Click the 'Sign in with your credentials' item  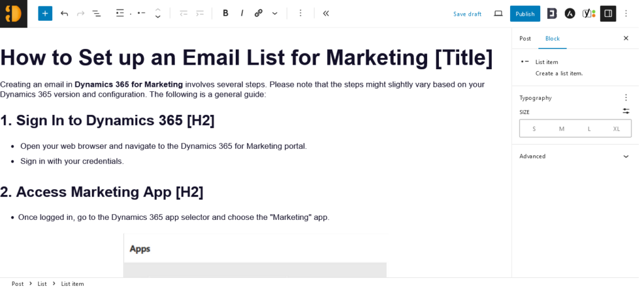72,162
